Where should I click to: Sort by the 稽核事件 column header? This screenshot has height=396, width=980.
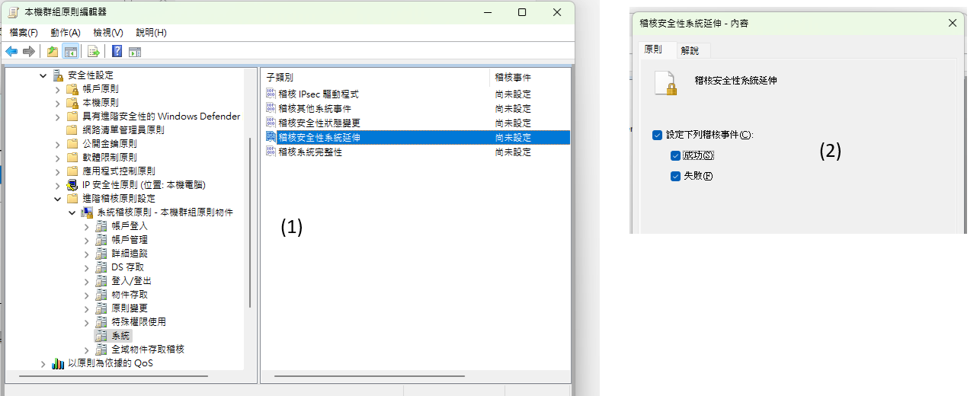530,77
